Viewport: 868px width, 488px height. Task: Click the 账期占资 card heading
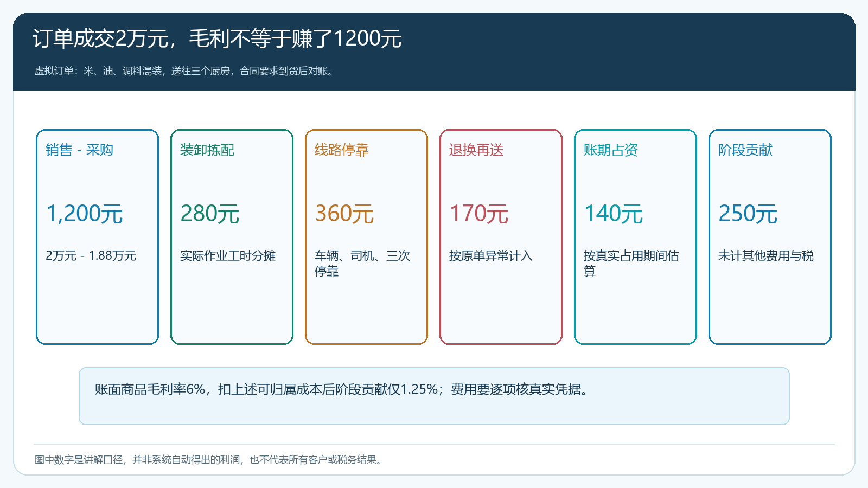tap(611, 150)
